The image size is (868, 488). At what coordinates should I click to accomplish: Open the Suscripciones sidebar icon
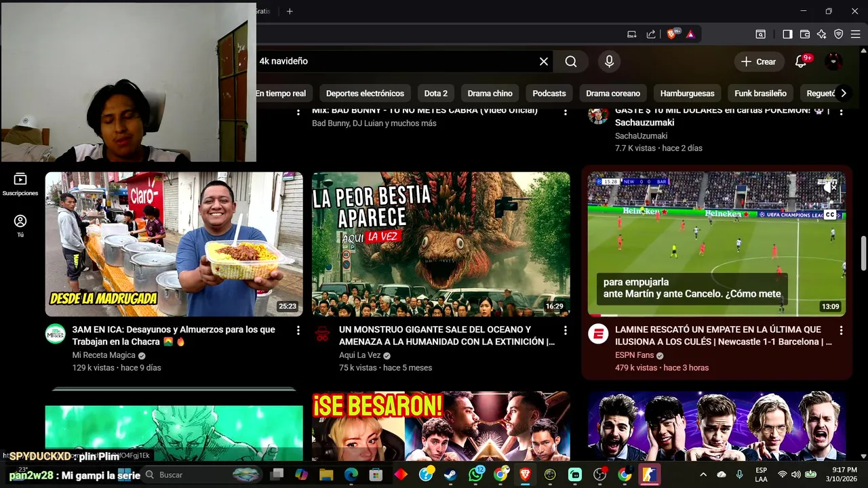coord(20,184)
